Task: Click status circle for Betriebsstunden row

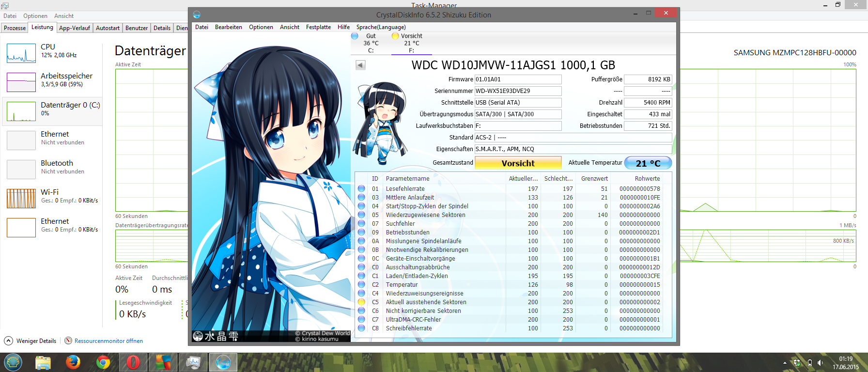Action: (361, 232)
